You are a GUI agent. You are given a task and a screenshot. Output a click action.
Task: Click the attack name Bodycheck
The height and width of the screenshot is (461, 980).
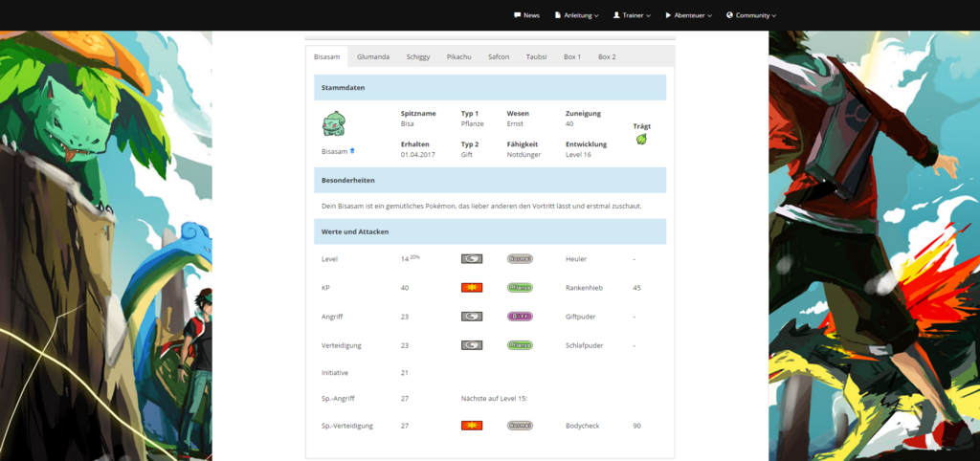tap(583, 426)
